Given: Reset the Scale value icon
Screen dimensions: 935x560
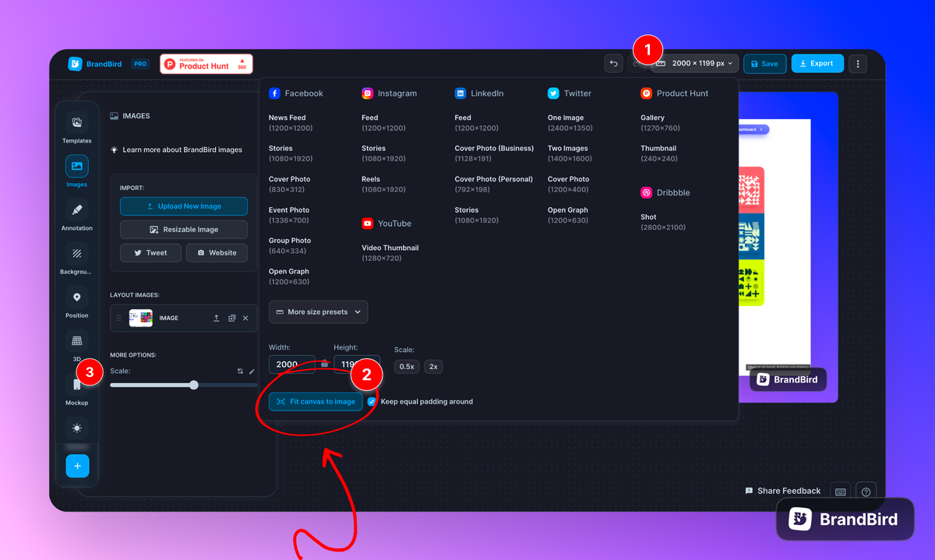Looking at the screenshot, I should tap(240, 372).
